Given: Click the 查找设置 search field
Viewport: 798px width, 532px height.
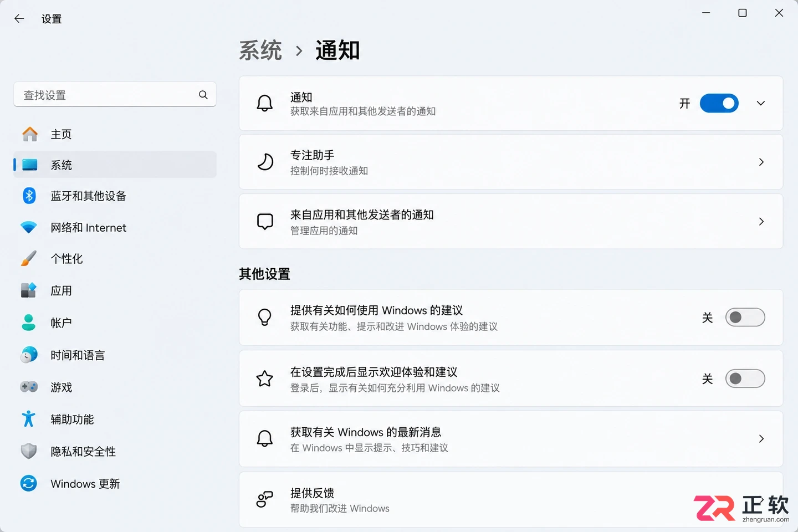Looking at the screenshot, I should point(115,95).
